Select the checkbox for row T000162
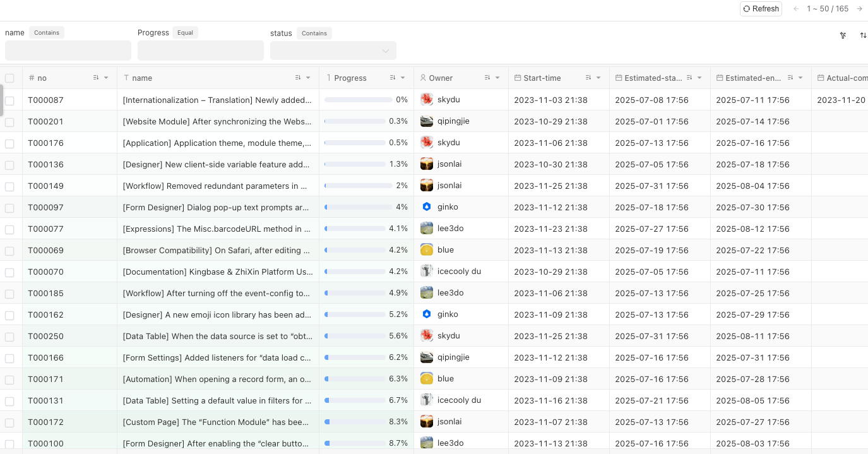Image resolution: width=868 pixels, height=454 pixels. pos(9,315)
